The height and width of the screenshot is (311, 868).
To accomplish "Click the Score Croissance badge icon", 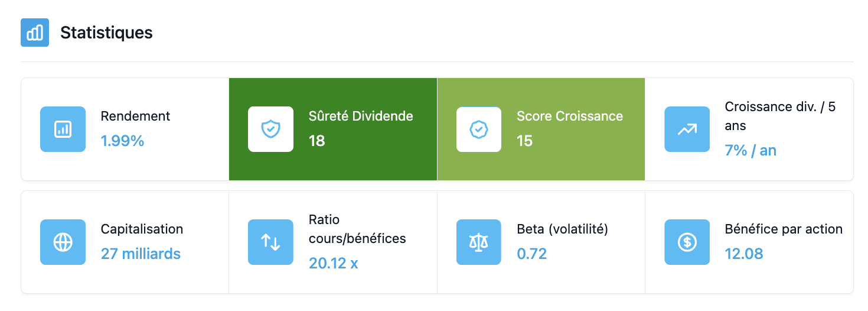I will tap(479, 129).
